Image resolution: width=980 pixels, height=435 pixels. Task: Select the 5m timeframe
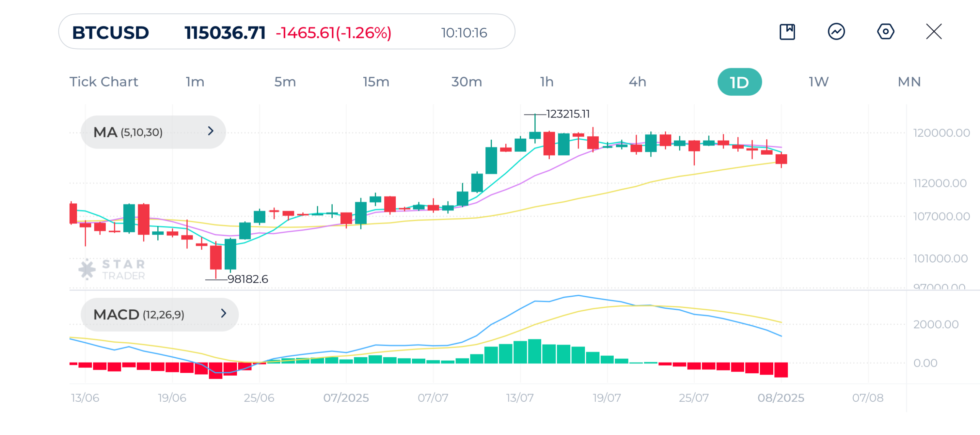pos(285,82)
